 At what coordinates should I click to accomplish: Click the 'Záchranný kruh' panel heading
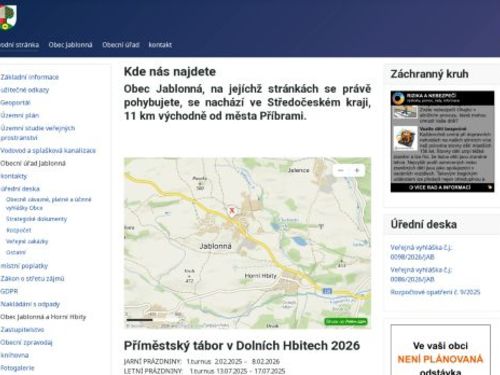(429, 74)
